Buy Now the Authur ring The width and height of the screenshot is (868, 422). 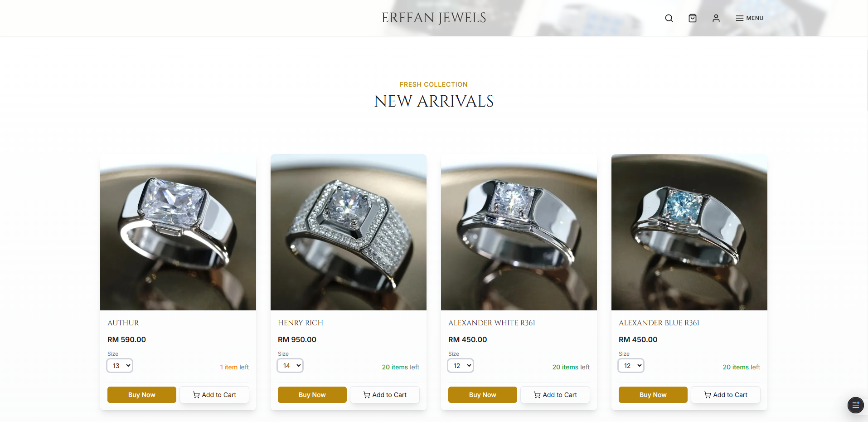(142, 395)
